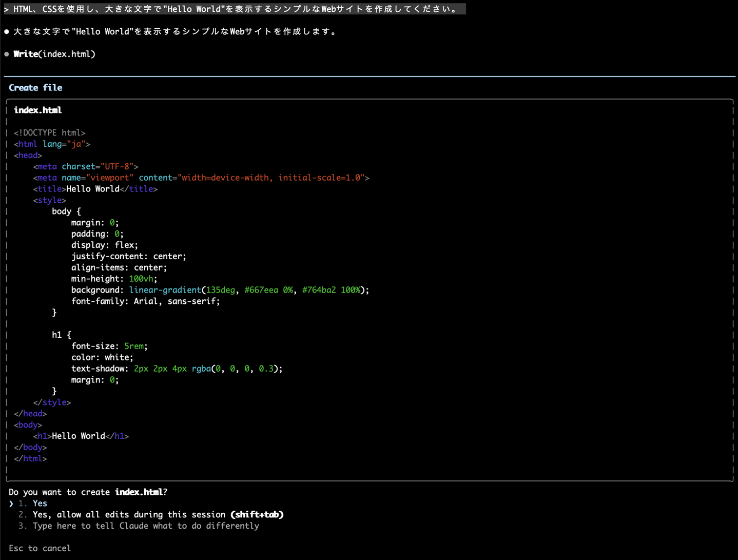Click the <!DOCTYPE html> line

[49, 133]
